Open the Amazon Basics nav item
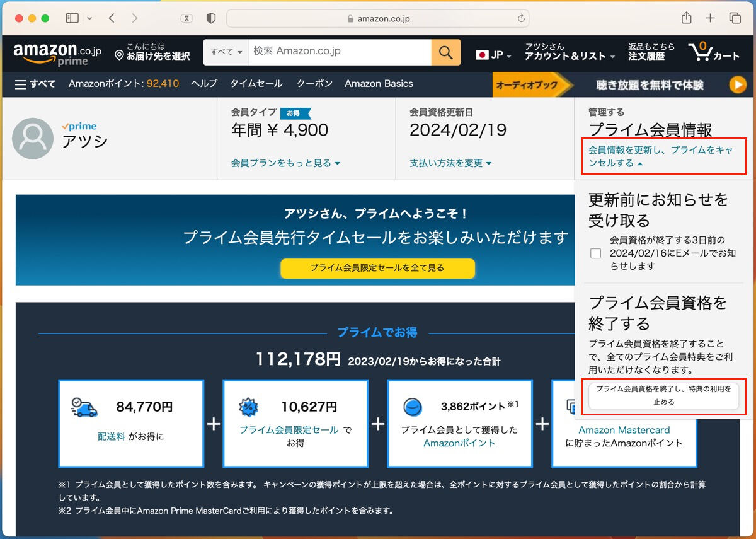Image resolution: width=756 pixels, height=539 pixels. click(x=379, y=84)
